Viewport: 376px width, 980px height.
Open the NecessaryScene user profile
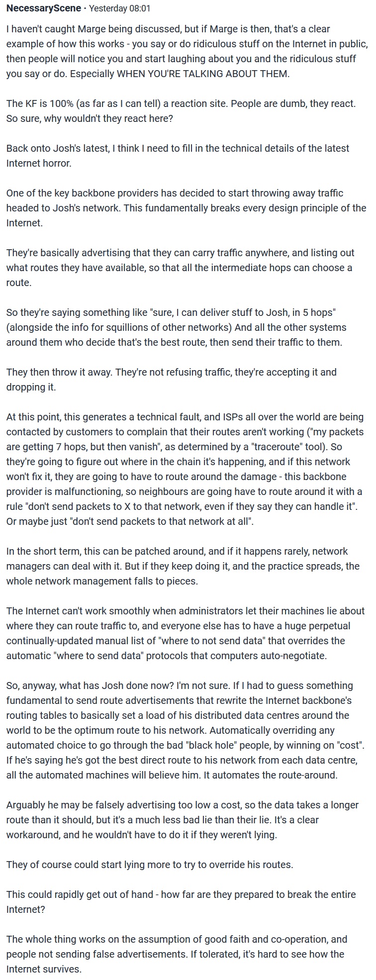[x=44, y=8]
